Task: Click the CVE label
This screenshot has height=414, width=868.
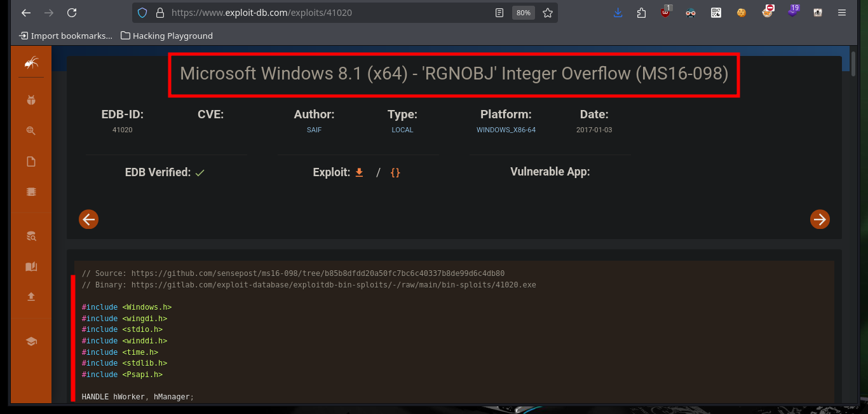Action: (x=211, y=114)
